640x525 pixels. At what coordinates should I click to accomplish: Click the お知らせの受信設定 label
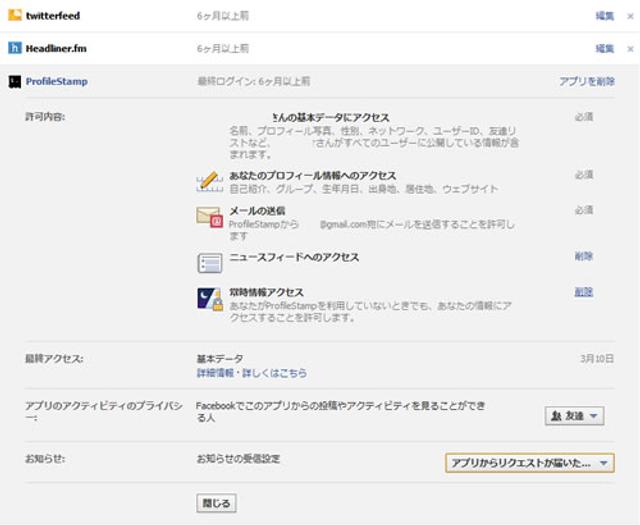point(238,459)
